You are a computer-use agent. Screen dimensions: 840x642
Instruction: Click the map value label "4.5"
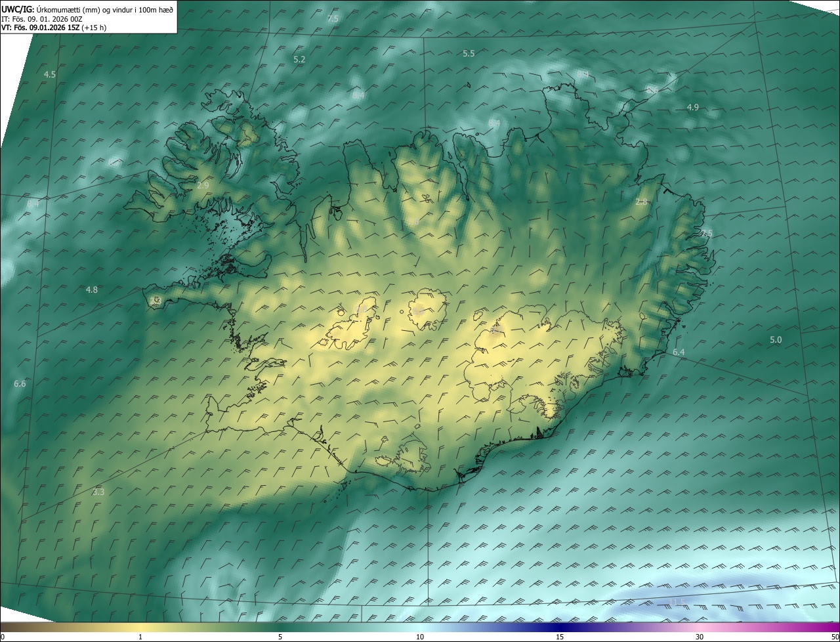point(50,74)
